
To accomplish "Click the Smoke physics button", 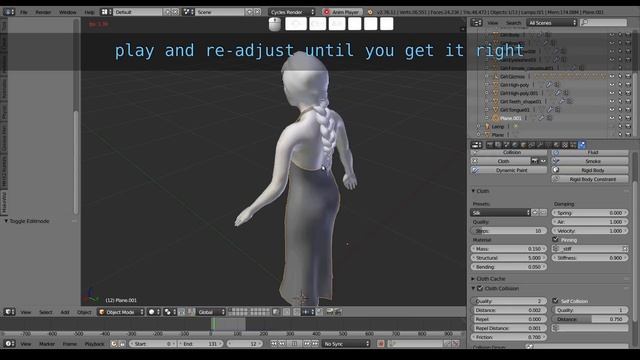I will 590,161.
